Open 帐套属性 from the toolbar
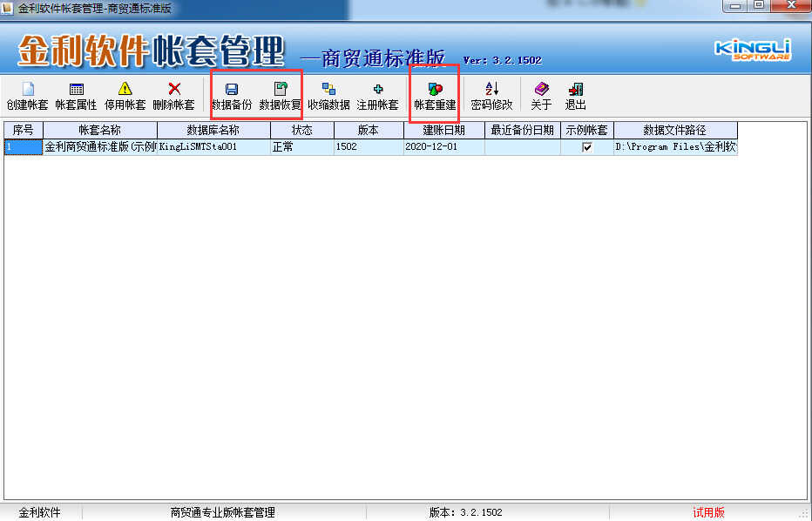 [76, 96]
